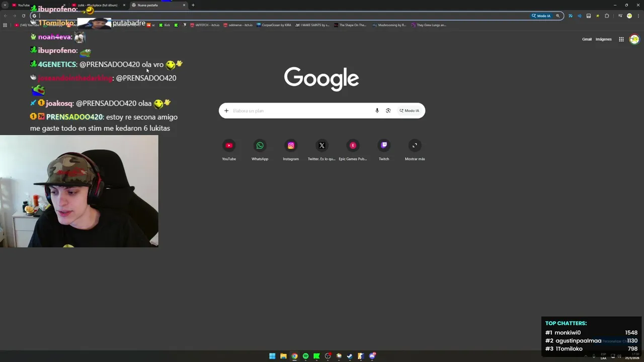This screenshot has height=362, width=644.
Task: Click the Chrome taskbar icon
Action: click(x=294, y=356)
